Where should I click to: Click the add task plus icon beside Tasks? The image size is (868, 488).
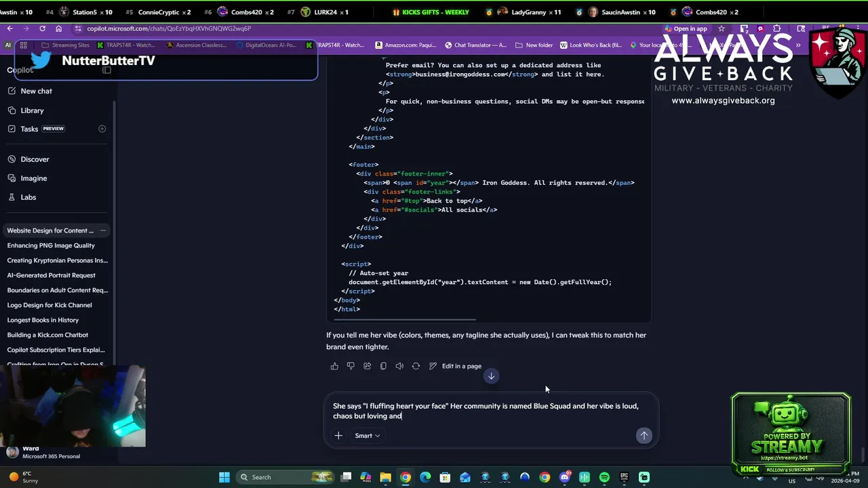[102, 129]
